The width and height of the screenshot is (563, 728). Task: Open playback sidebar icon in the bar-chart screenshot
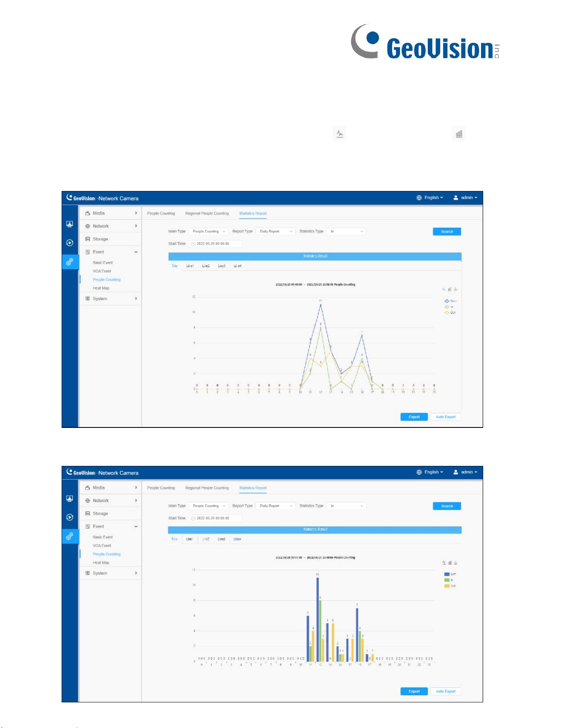[69, 517]
